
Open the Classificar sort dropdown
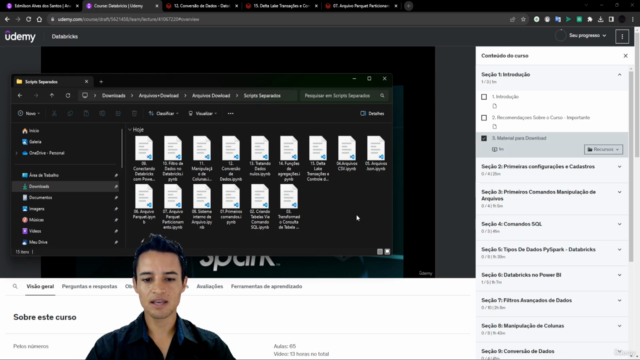(x=163, y=113)
